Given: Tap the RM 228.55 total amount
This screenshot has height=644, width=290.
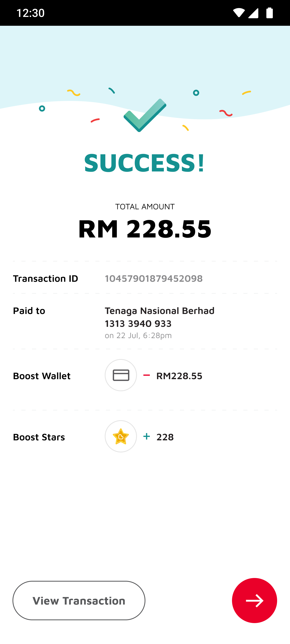Looking at the screenshot, I should click(x=145, y=228).
